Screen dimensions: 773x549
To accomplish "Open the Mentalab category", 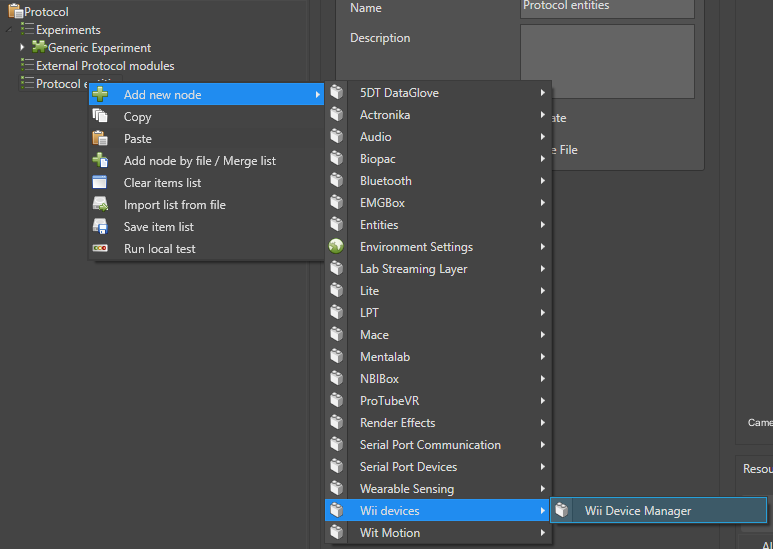I will tap(438, 356).
